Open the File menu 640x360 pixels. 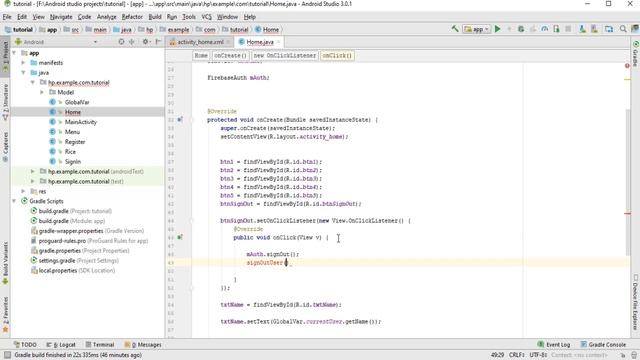click(7, 17)
